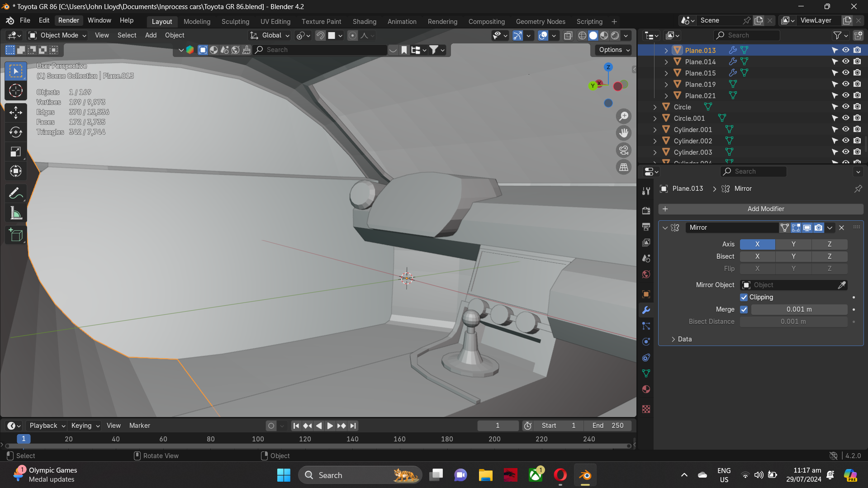Open the Output properties tab
868x488 pixels.
pos(646,227)
